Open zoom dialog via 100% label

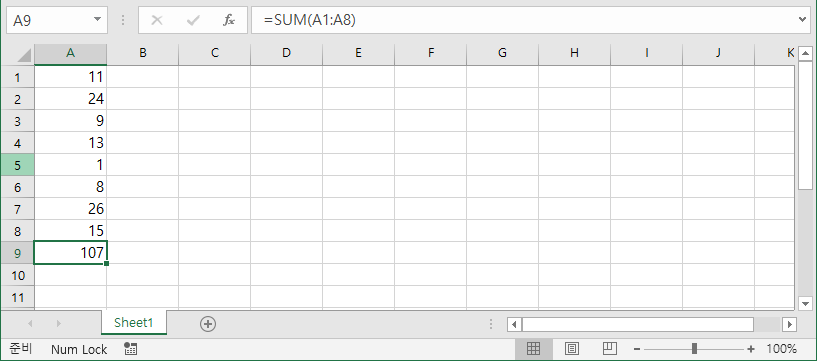click(x=781, y=349)
